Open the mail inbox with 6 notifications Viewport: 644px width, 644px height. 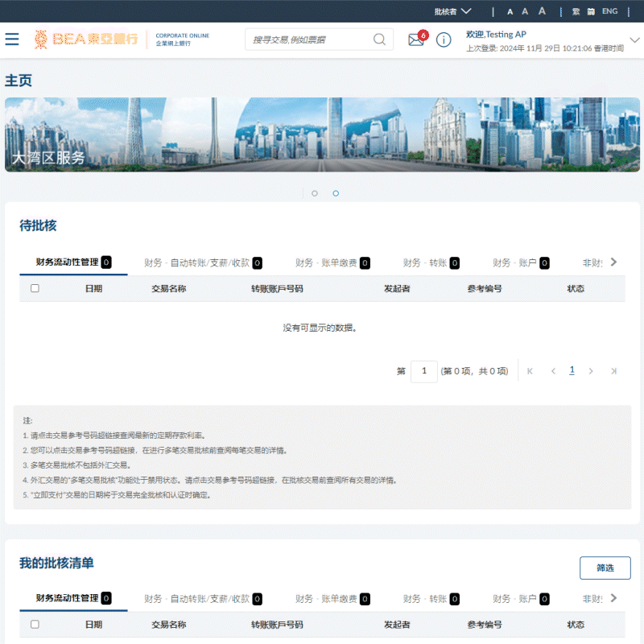418,39
